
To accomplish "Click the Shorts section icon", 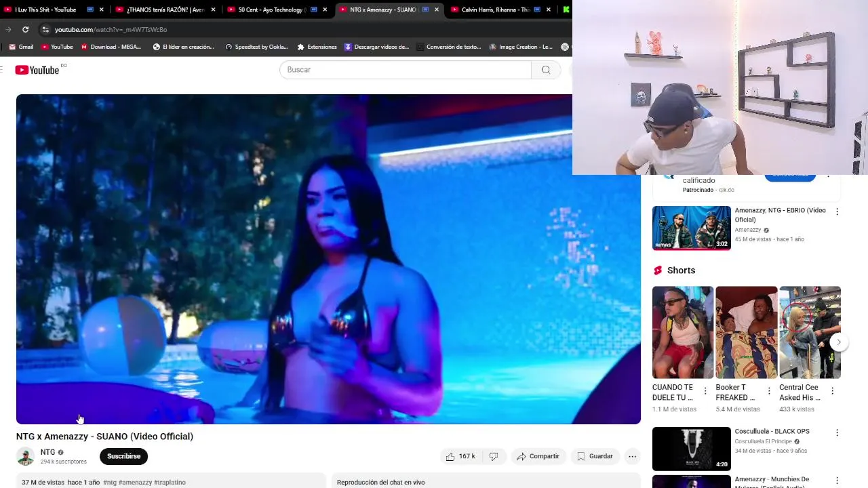I will tap(657, 270).
